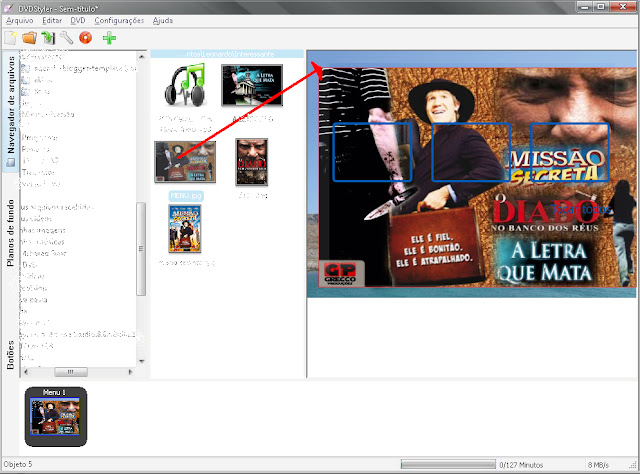Screen dimensions: 640x474
Task: Click the Save project toolbar icon
Action: point(48,38)
